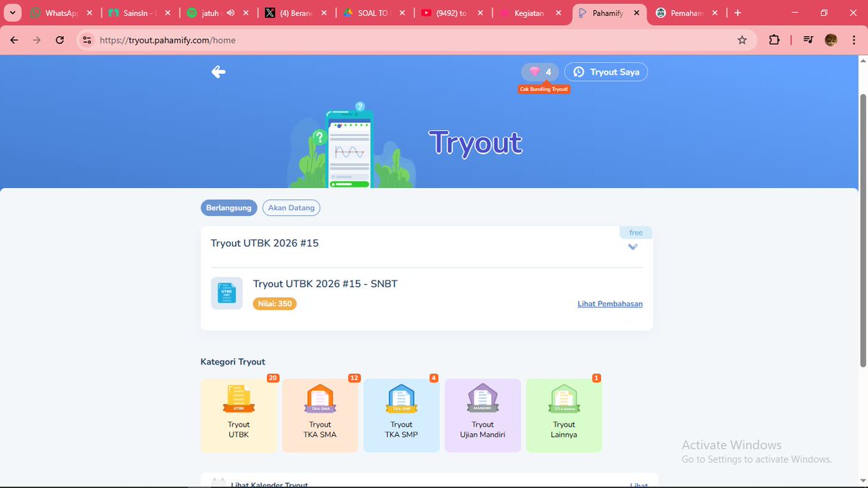Image resolution: width=868 pixels, height=488 pixels.
Task: Open Tryout Saya
Action: pyautogui.click(x=606, y=72)
